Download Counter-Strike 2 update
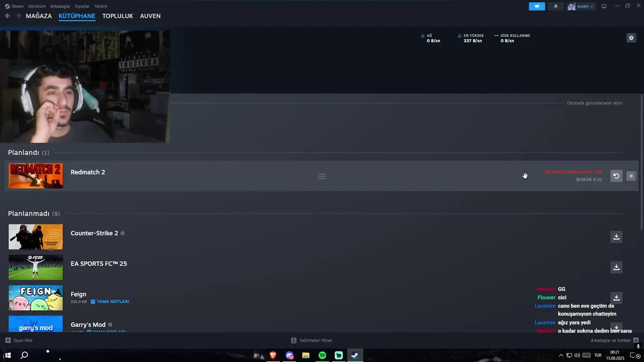The width and height of the screenshot is (644, 362). (x=616, y=237)
